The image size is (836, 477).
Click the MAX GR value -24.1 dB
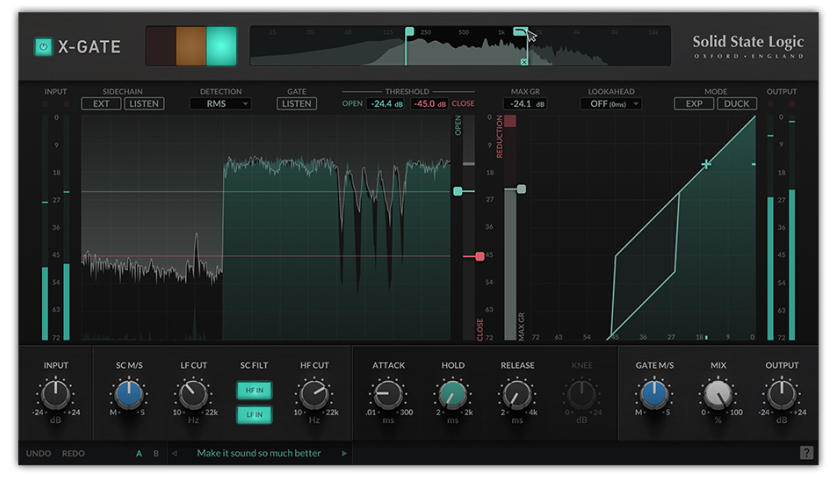526,103
